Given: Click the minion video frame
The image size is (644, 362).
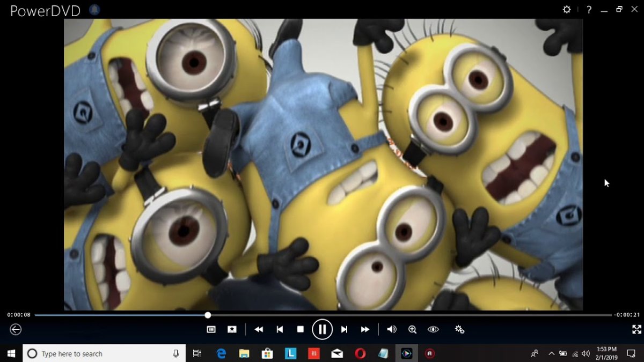Looking at the screenshot, I should pos(323,165).
